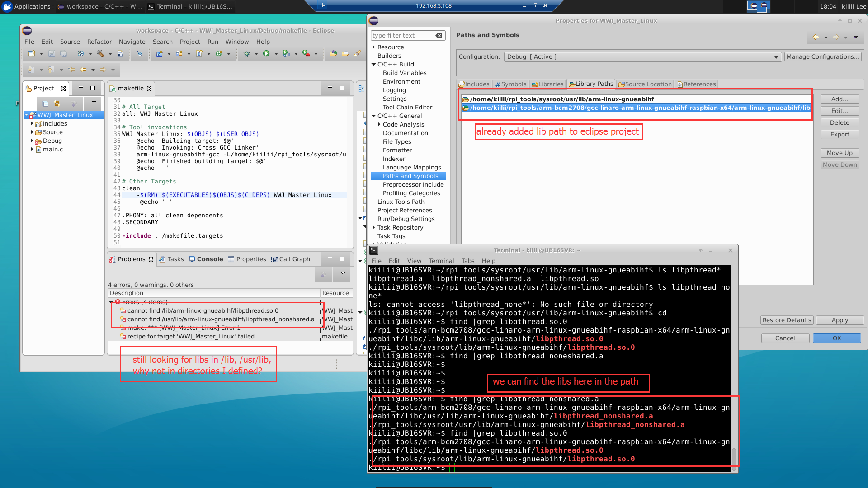Click the green Run icon

pyautogui.click(x=266, y=54)
